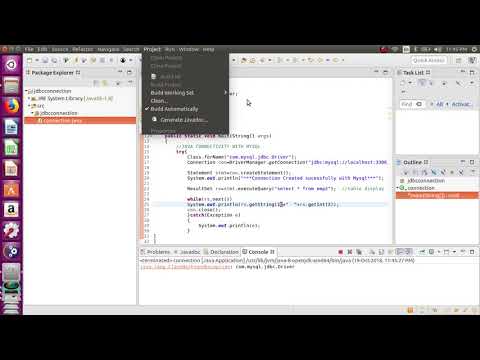This screenshot has width=480, height=360.
Task: Click the Quick Access search field
Action: coord(429,60)
